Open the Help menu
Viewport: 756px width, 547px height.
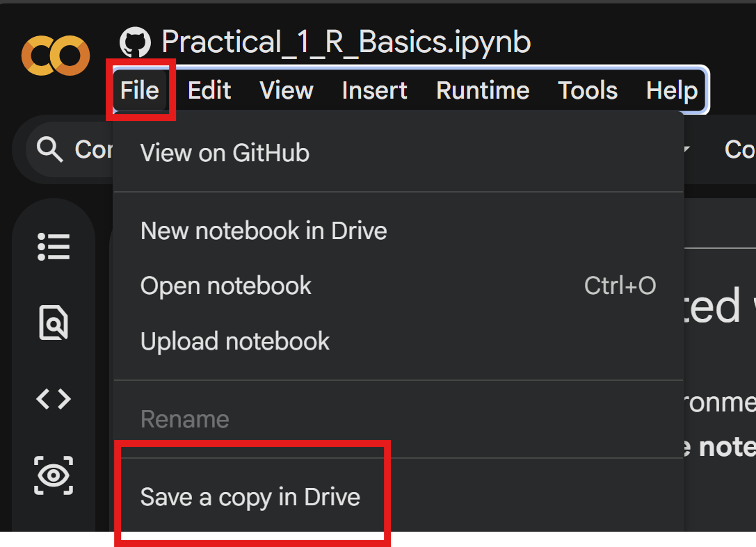pyautogui.click(x=671, y=90)
